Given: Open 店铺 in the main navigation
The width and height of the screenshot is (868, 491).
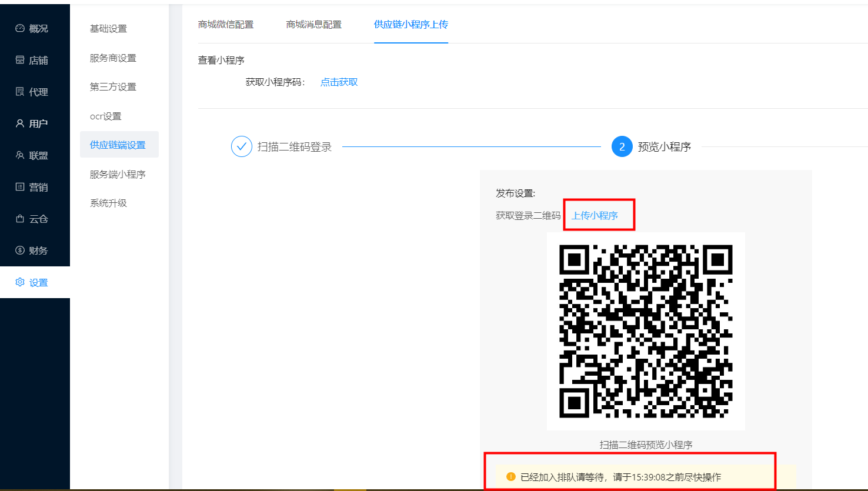Looking at the screenshot, I should pos(35,60).
